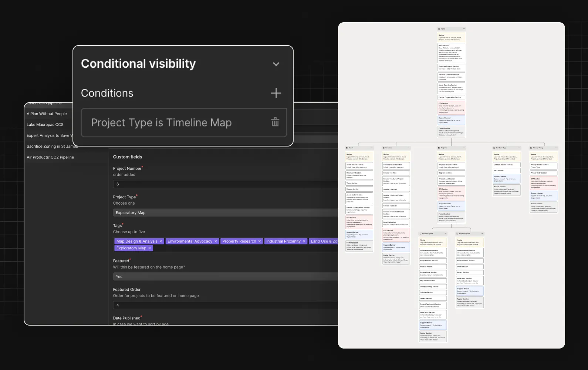This screenshot has height=370, width=588.
Task: Select the About Overview Section card
Action: click(x=451, y=88)
